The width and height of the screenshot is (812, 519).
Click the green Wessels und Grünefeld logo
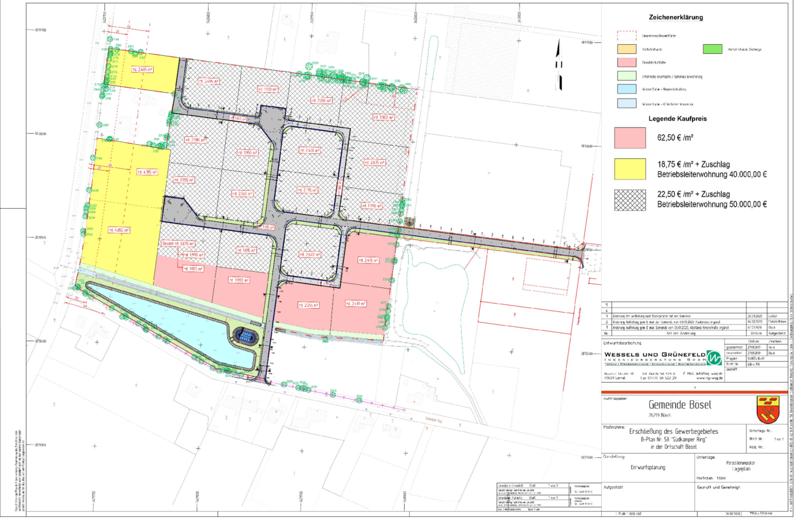(x=714, y=357)
